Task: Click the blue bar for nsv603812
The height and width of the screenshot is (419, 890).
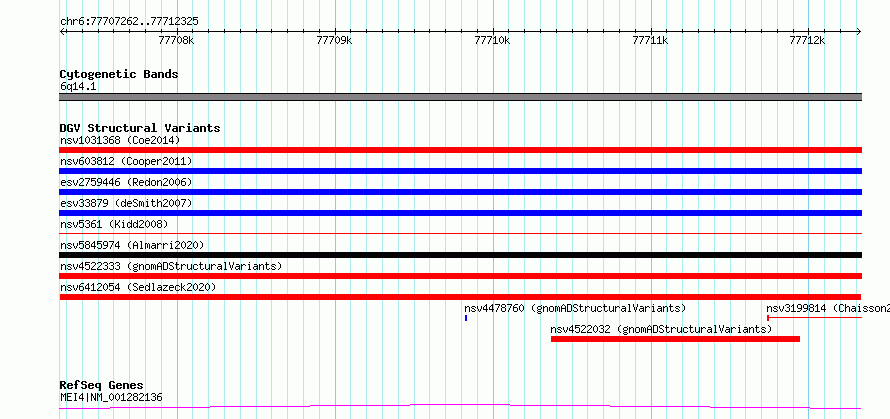Action: coord(461,171)
